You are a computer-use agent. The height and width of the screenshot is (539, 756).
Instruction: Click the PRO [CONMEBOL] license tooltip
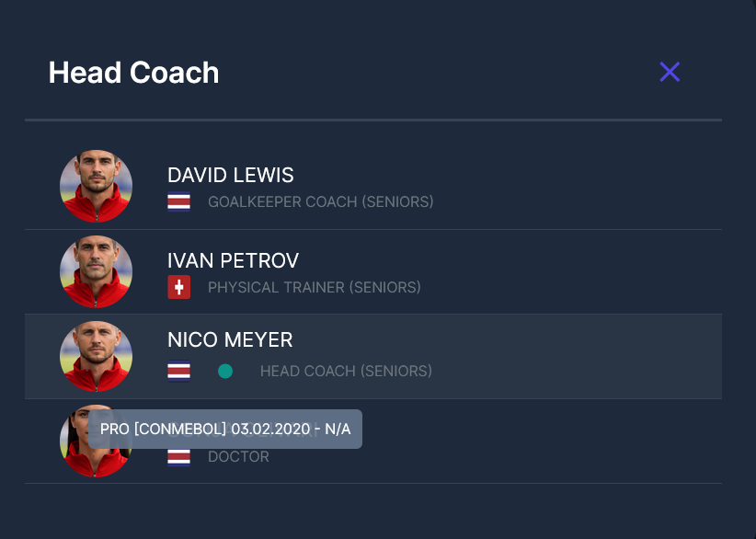point(225,429)
